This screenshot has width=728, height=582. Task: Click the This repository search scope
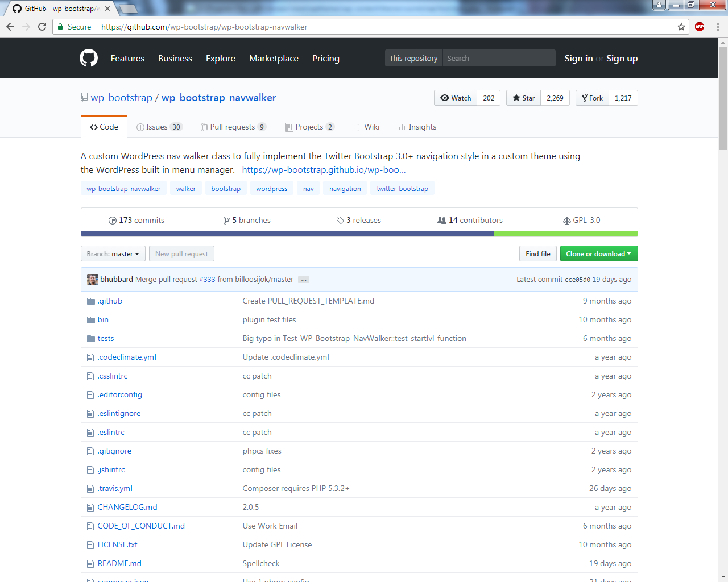413,58
